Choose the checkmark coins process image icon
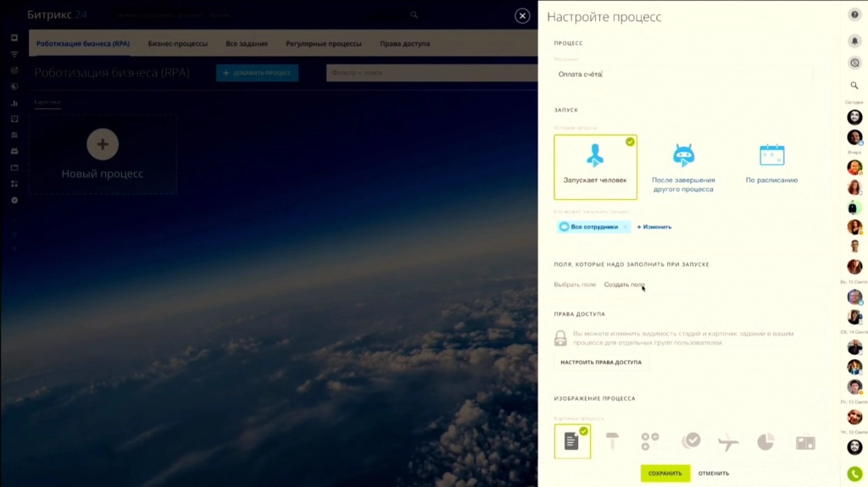 (x=691, y=440)
